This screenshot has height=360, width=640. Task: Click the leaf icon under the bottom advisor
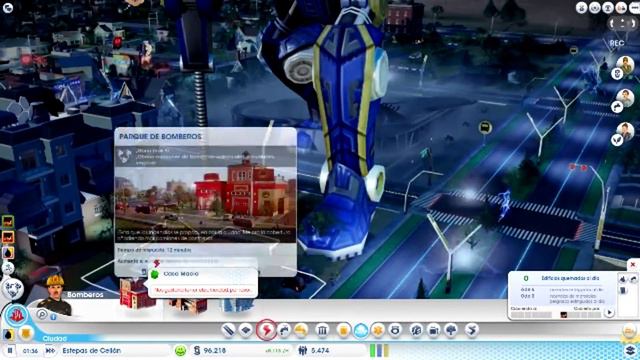pyautogui.click(x=617, y=140)
